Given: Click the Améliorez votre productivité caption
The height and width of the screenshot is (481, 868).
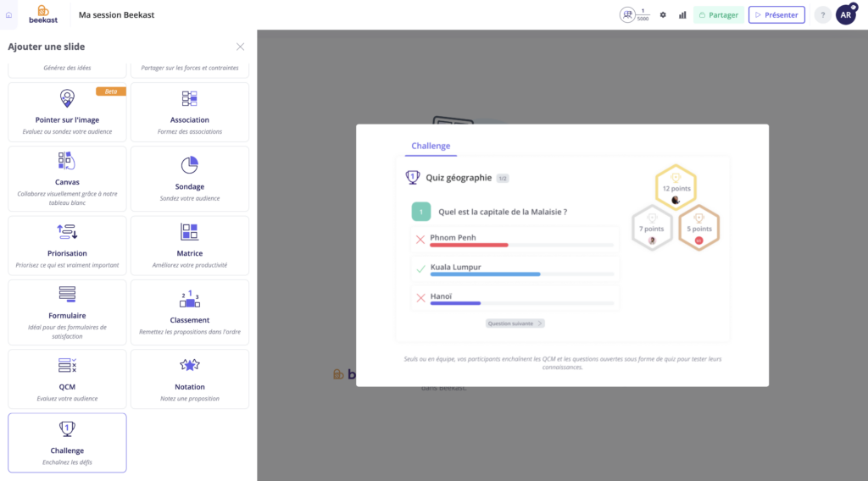Looking at the screenshot, I should [189, 265].
